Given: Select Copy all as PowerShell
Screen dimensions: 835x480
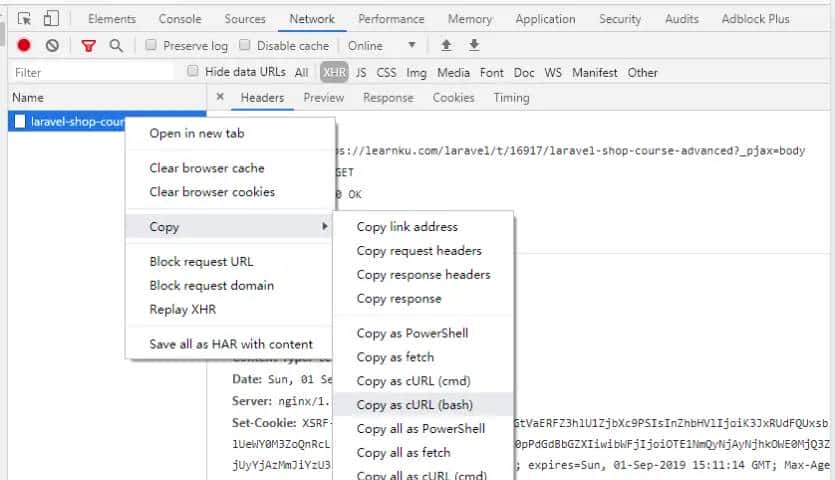Looking at the screenshot, I should [x=423, y=429].
